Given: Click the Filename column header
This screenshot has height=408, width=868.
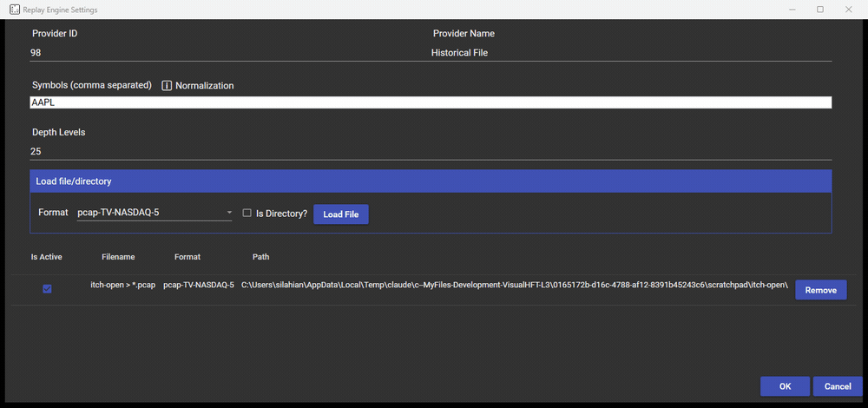Looking at the screenshot, I should (118, 257).
